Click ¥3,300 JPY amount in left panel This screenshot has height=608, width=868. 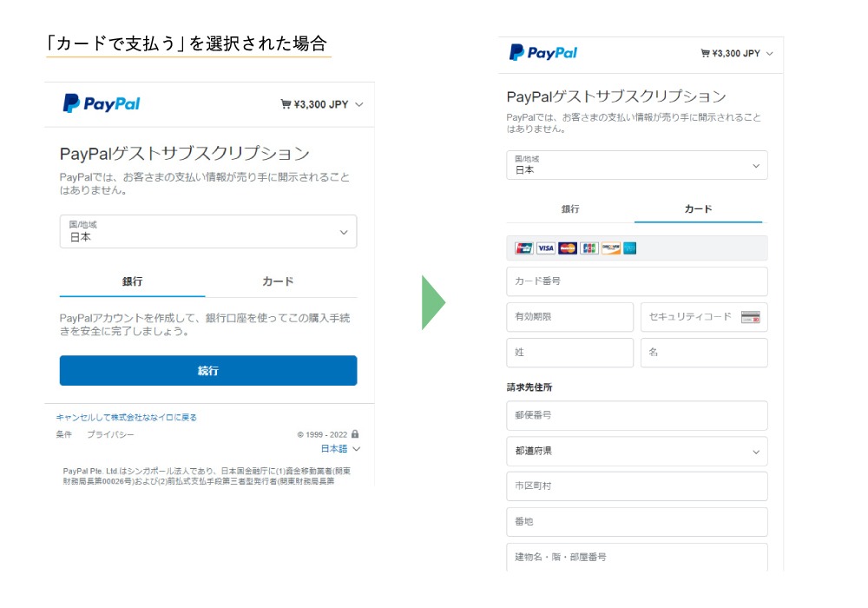coord(321,104)
